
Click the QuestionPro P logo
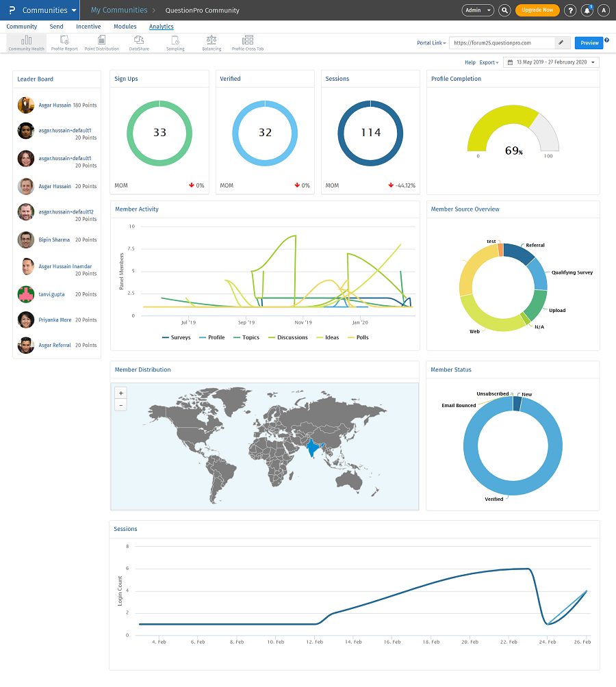(12, 10)
